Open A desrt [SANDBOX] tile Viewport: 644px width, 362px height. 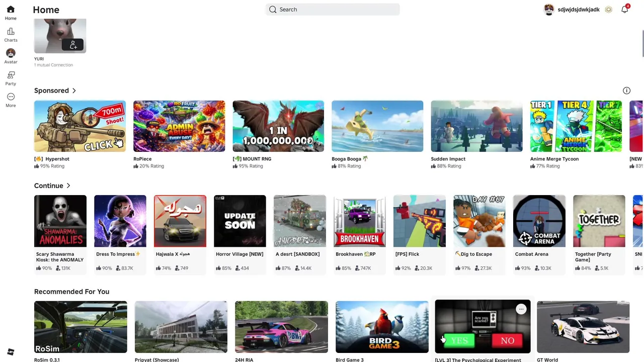point(300,234)
